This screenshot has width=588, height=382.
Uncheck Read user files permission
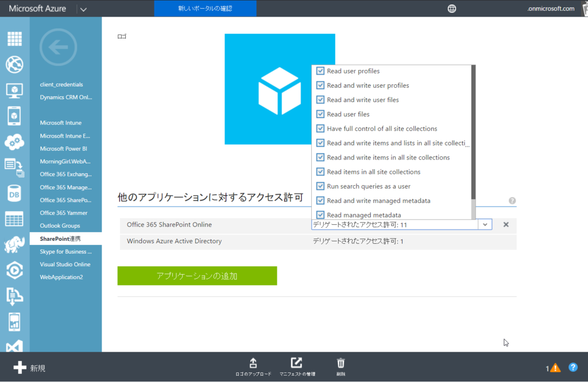320,114
